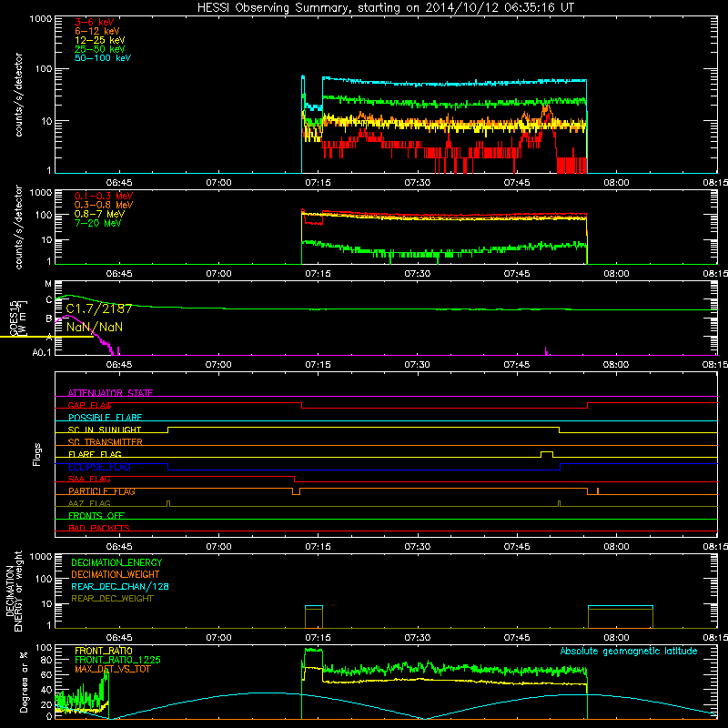Select the 0.1-0.3 MeV legend label
This screenshot has height=728, width=728.
[x=104, y=196]
